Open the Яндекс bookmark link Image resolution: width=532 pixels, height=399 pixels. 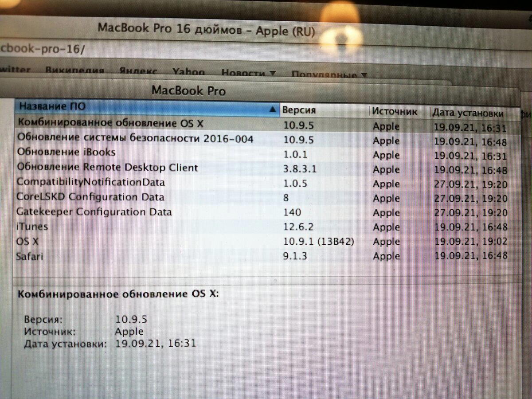pos(138,71)
